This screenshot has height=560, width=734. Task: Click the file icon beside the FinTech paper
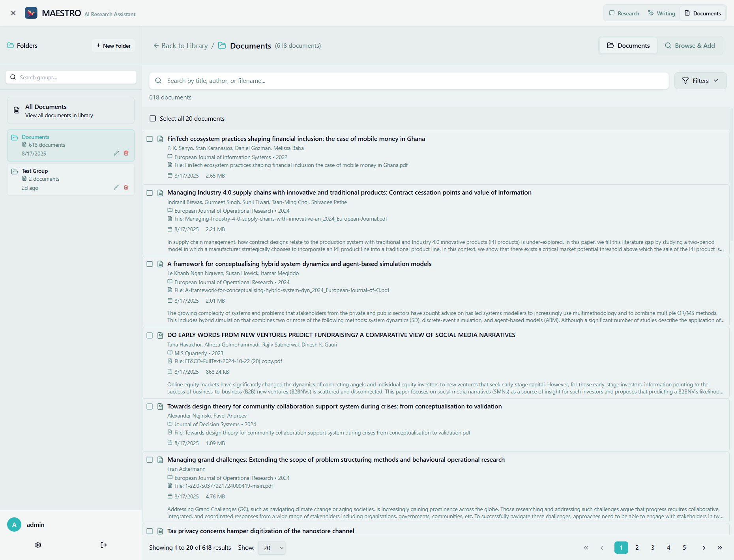coord(160,139)
